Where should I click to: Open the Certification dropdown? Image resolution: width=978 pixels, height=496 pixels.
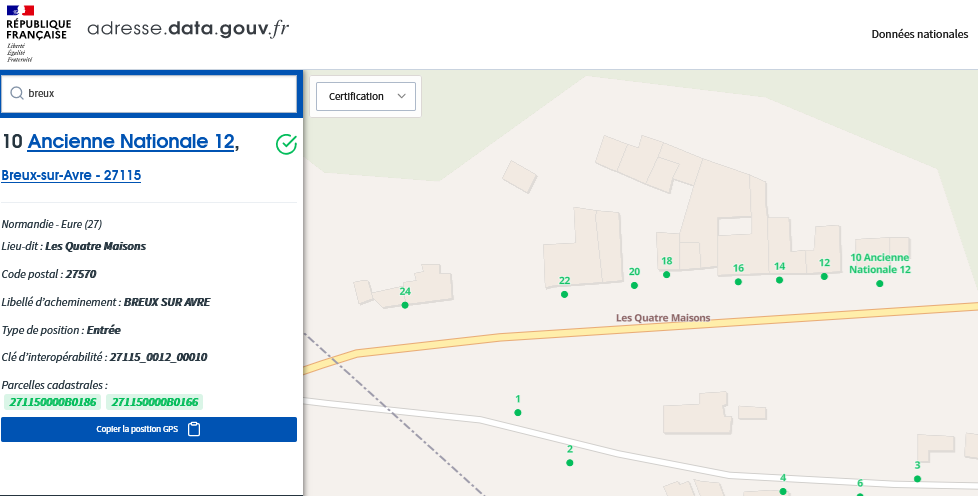pyautogui.click(x=366, y=97)
